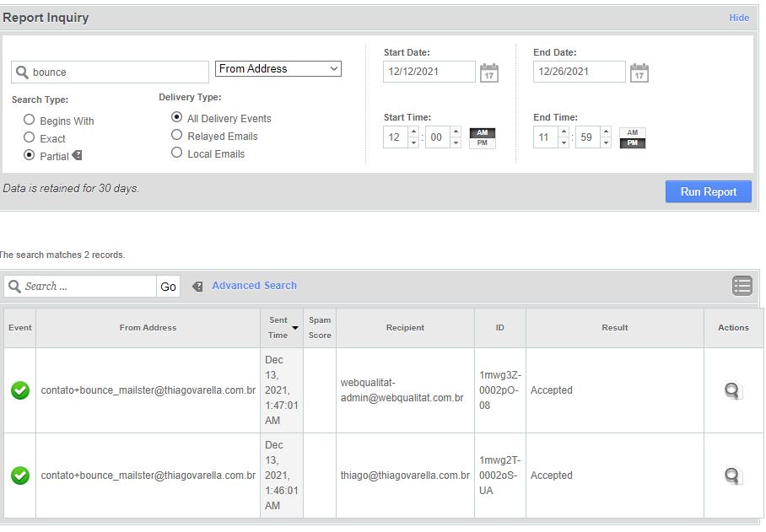Click the tag icon beside Advanced Search
Image resolution: width=766 pixels, height=532 pixels.
[x=197, y=287]
